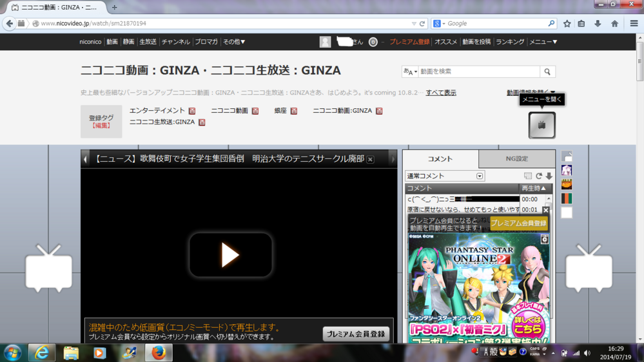
Task: Click the 動画を投稿 link
Action: 476,42
